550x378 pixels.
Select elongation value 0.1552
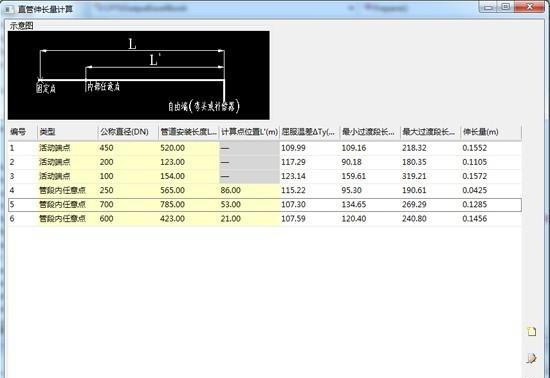(x=475, y=148)
